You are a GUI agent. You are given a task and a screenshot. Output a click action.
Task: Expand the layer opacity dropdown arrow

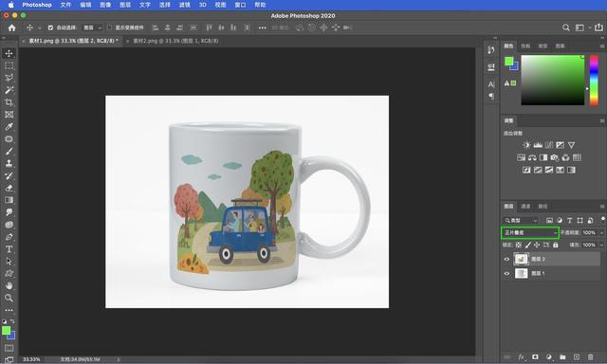[x=601, y=233]
